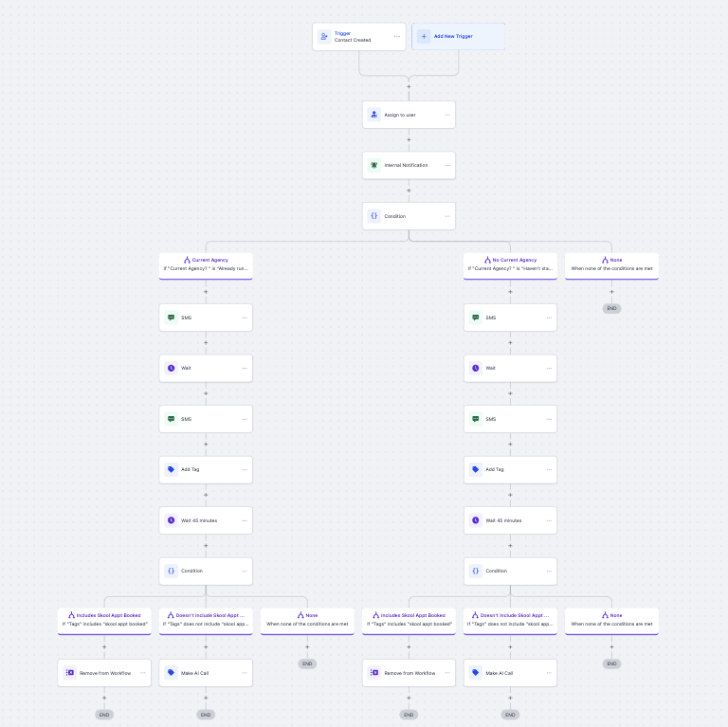Click the clock icon on the left Wait 45 minutes node

coord(172,520)
